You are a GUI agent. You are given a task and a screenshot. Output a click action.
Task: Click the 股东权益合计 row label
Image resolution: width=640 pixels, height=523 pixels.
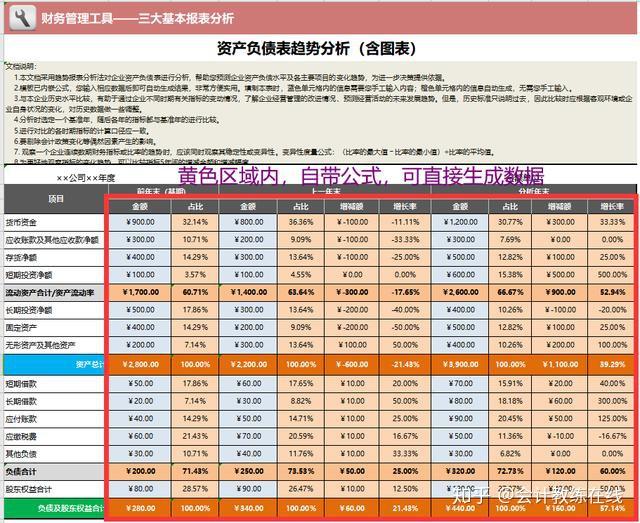point(29,489)
